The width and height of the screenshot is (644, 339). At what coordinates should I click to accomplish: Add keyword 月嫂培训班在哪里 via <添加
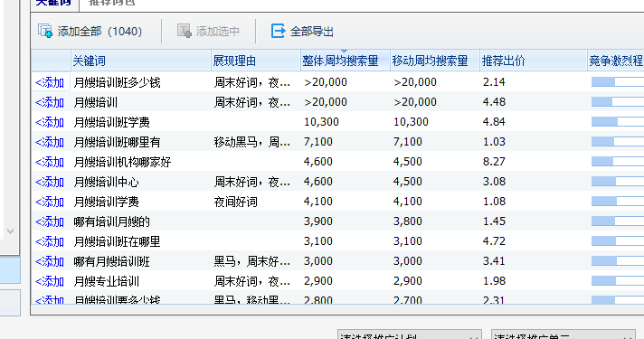[50, 241]
